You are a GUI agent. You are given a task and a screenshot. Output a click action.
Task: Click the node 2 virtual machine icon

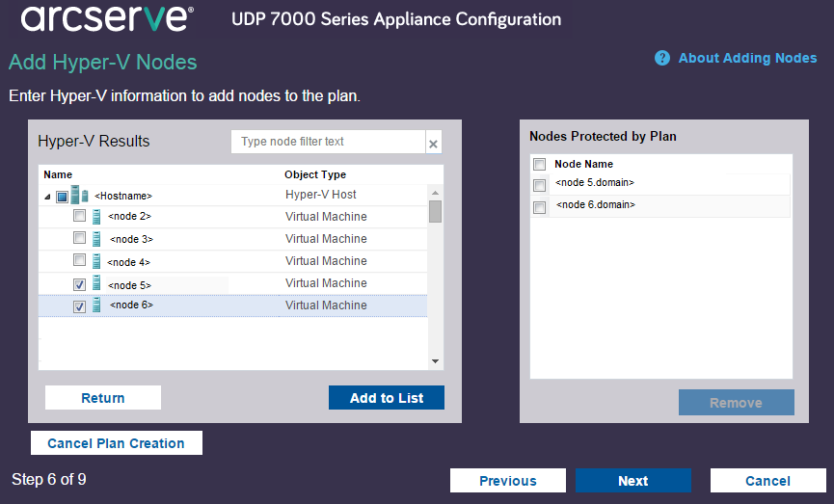click(96, 217)
